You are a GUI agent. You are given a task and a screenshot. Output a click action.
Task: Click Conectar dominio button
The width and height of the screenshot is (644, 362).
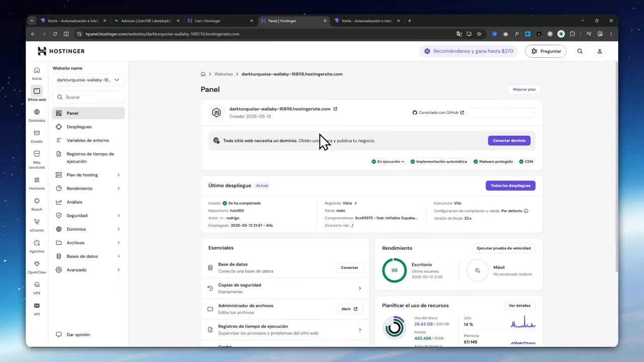click(x=509, y=140)
